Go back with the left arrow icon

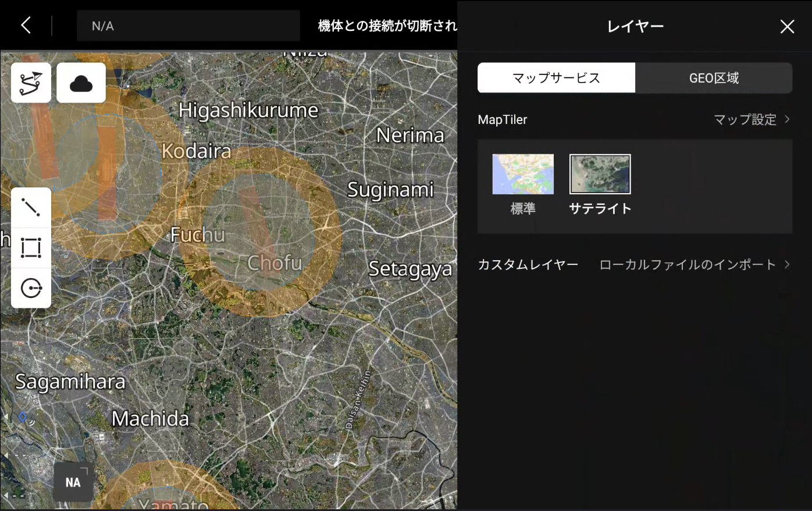click(x=26, y=26)
